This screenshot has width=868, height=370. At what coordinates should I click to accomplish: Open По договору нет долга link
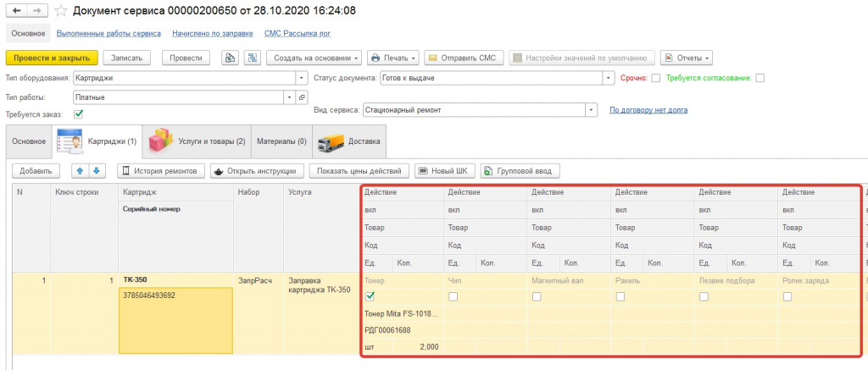click(648, 110)
